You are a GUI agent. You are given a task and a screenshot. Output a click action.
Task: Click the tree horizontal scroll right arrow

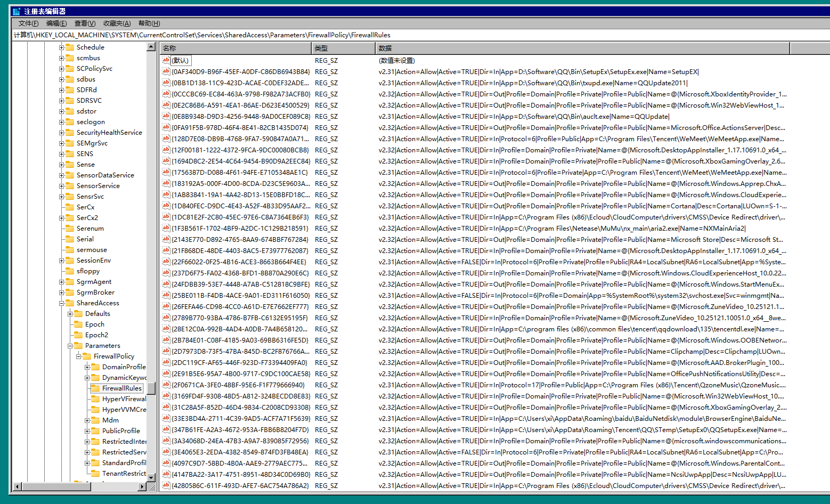[142, 486]
